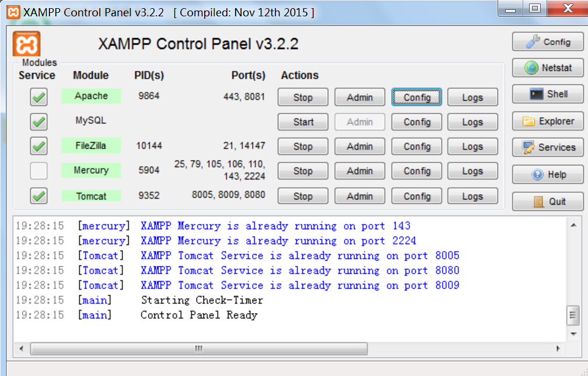Close the XAMPP window

568,9
